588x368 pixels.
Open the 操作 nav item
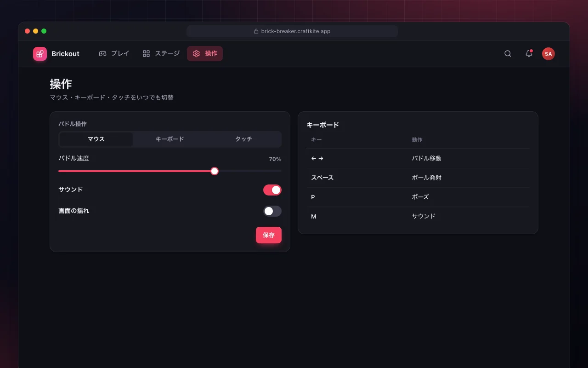click(x=205, y=54)
